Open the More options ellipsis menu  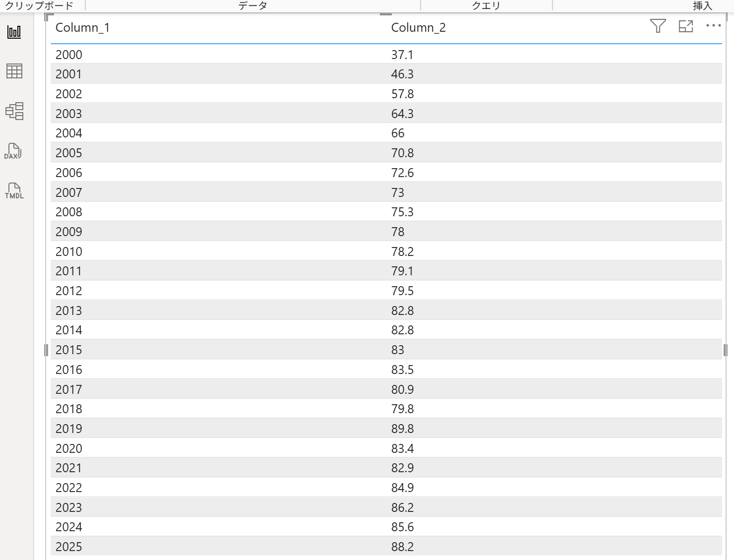(713, 26)
